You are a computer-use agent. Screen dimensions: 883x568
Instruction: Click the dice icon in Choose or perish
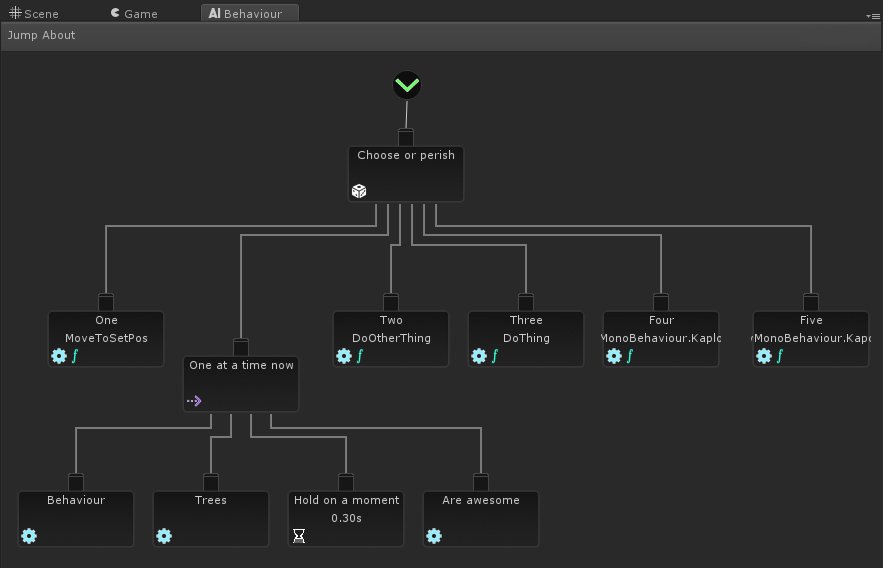pyautogui.click(x=359, y=191)
